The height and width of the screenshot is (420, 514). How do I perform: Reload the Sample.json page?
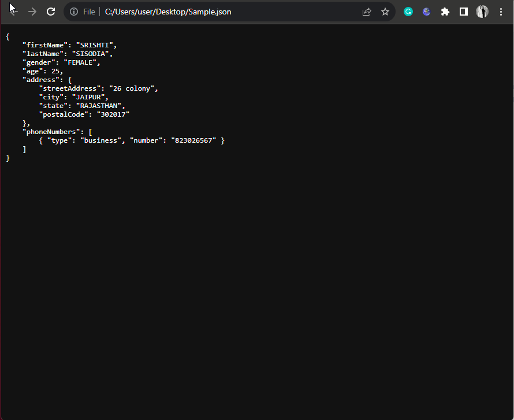tap(51, 12)
